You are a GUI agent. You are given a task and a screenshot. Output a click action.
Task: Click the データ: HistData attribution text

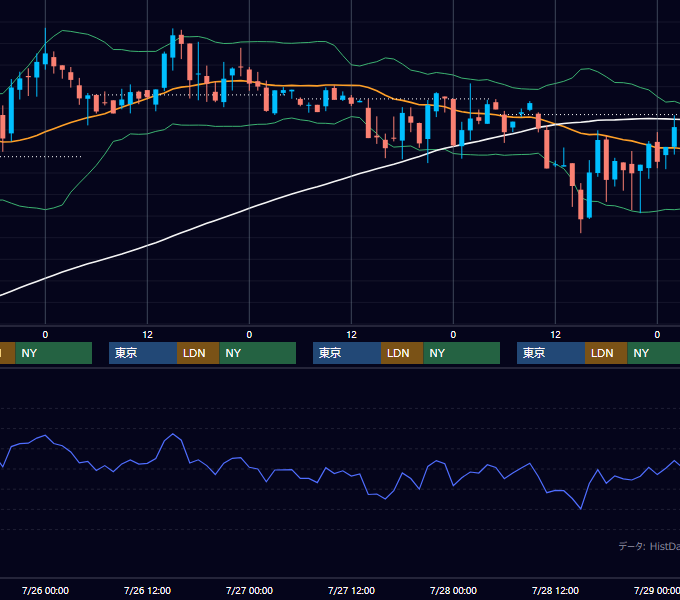[649, 546]
